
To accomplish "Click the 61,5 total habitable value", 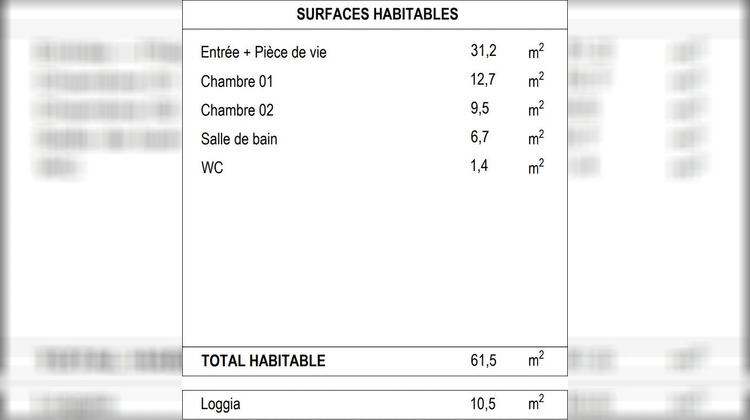I will coord(483,360).
